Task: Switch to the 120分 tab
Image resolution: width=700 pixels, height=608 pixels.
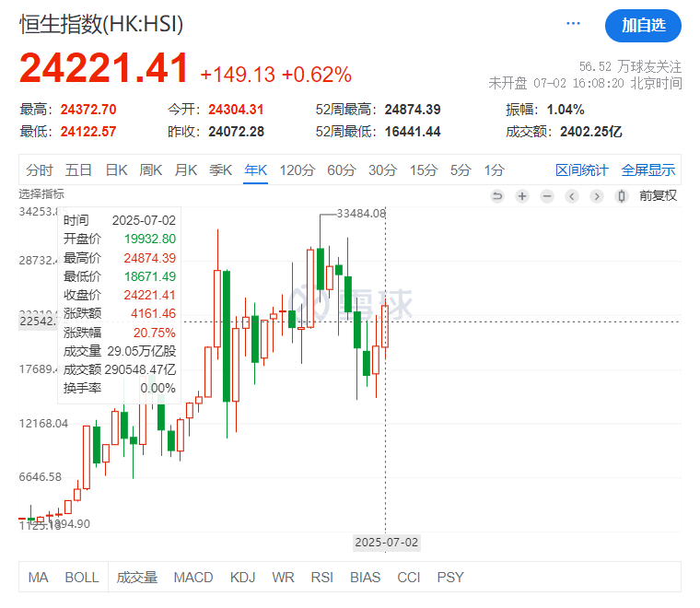Action: (297, 170)
